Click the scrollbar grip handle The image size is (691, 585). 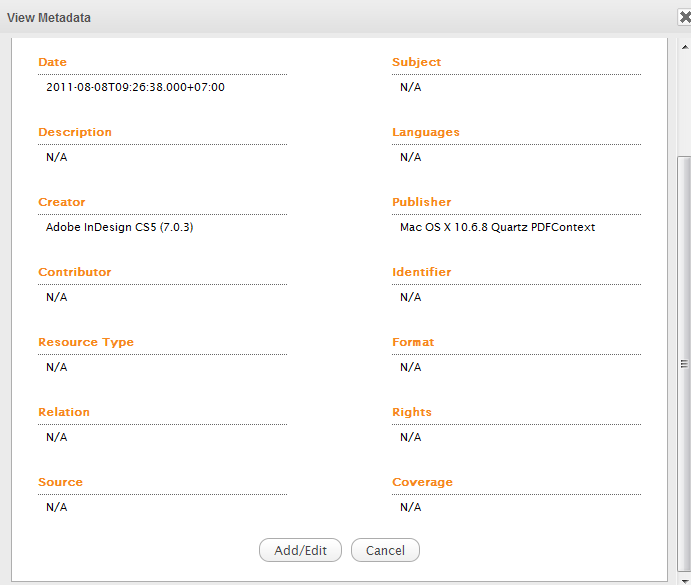[684, 364]
